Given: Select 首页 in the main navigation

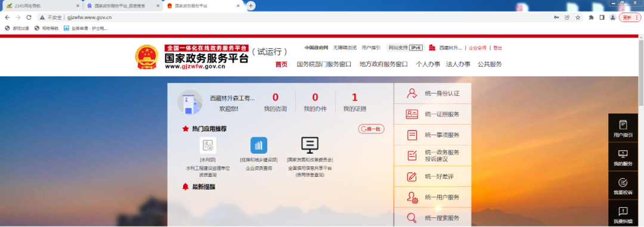Looking at the screenshot, I should tap(281, 64).
